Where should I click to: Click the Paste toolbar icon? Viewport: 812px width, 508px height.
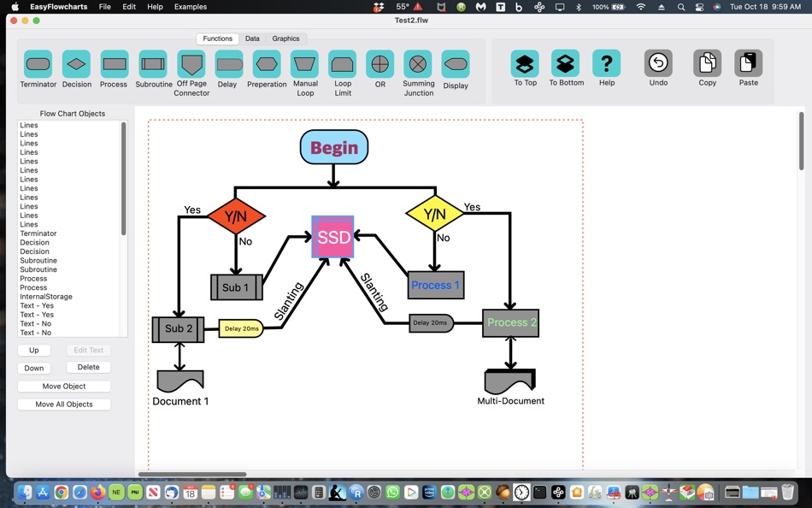(748, 64)
